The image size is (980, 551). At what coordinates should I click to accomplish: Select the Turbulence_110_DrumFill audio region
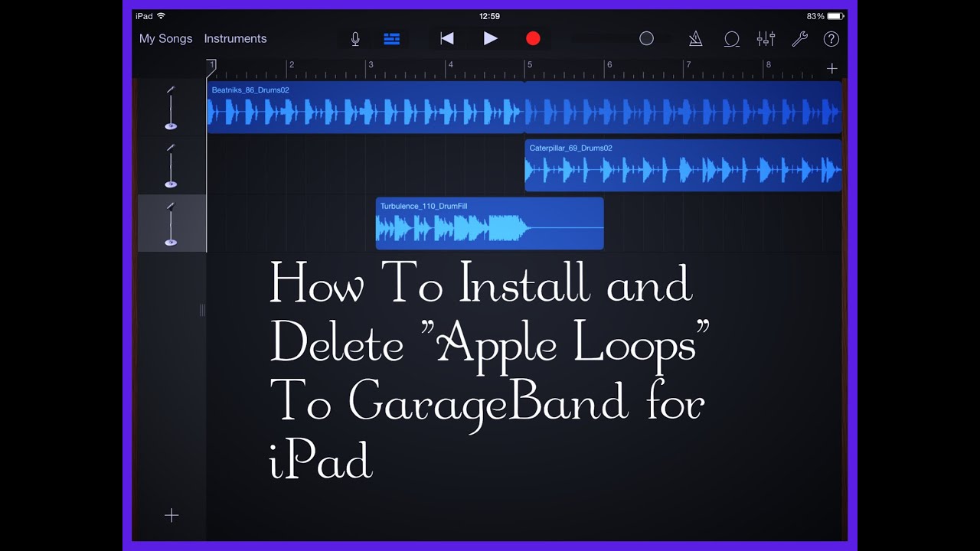489,223
